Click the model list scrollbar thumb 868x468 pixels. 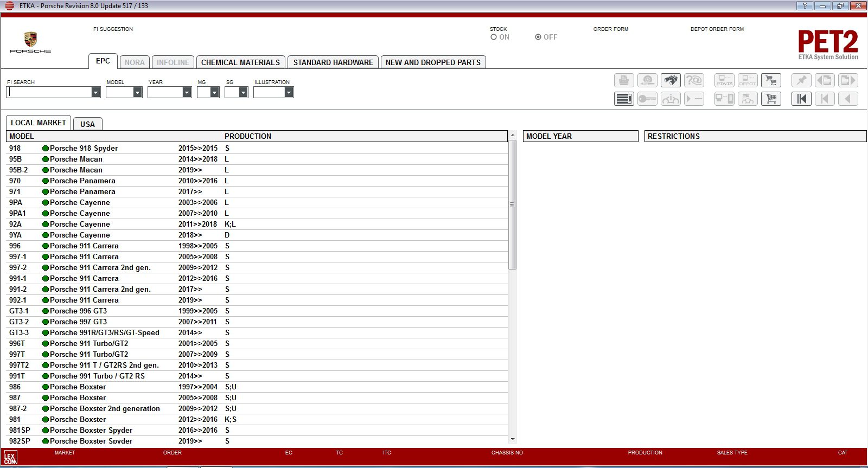pyautogui.click(x=512, y=204)
